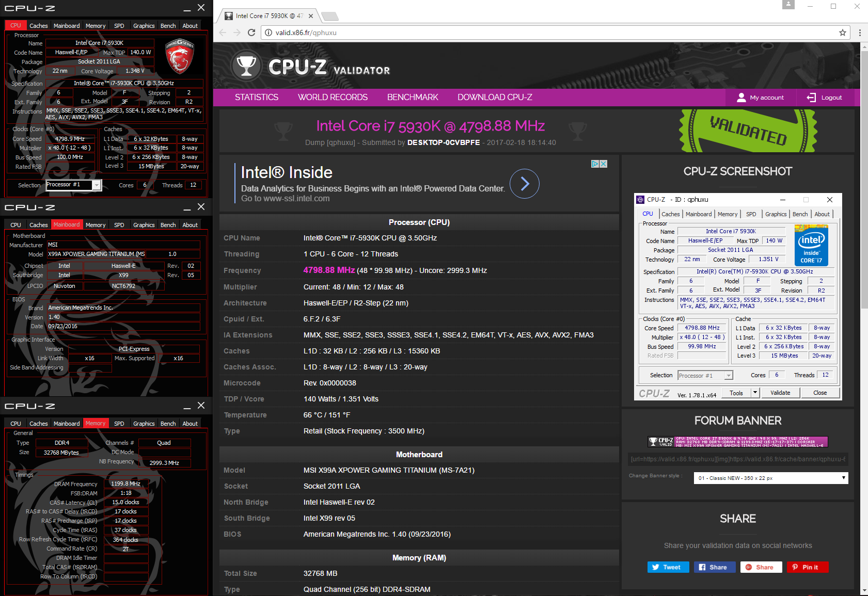
Task: Share the validation on Facebook
Action: point(714,567)
